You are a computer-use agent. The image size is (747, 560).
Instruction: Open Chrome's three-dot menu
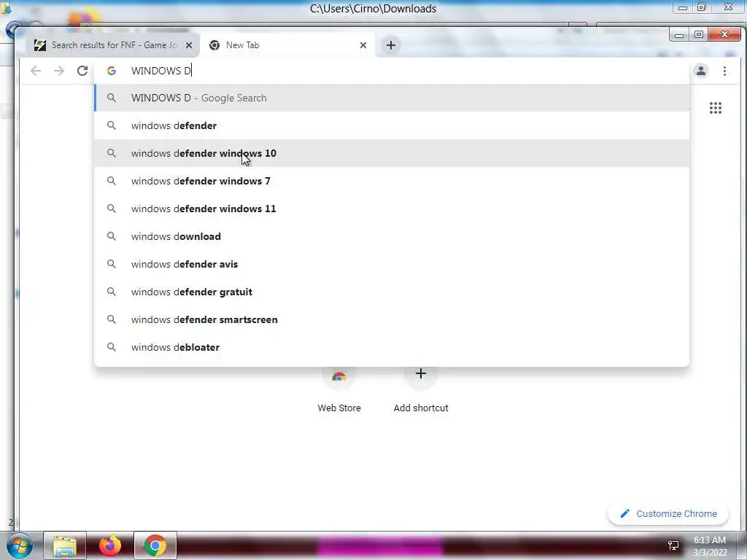point(724,71)
